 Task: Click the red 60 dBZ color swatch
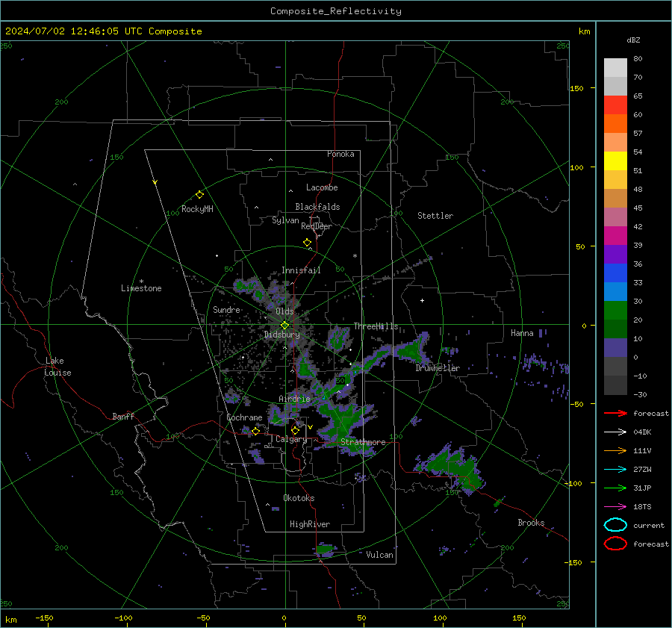coord(615,105)
